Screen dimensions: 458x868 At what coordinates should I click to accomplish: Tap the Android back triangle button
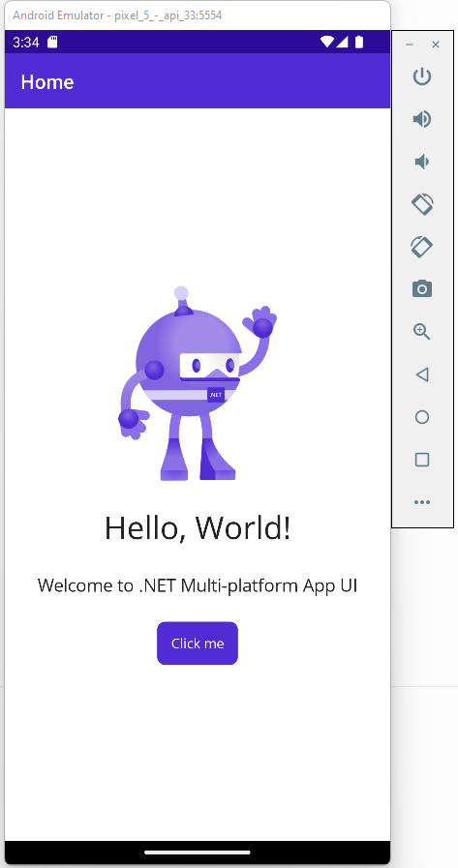tap(422, 374)
